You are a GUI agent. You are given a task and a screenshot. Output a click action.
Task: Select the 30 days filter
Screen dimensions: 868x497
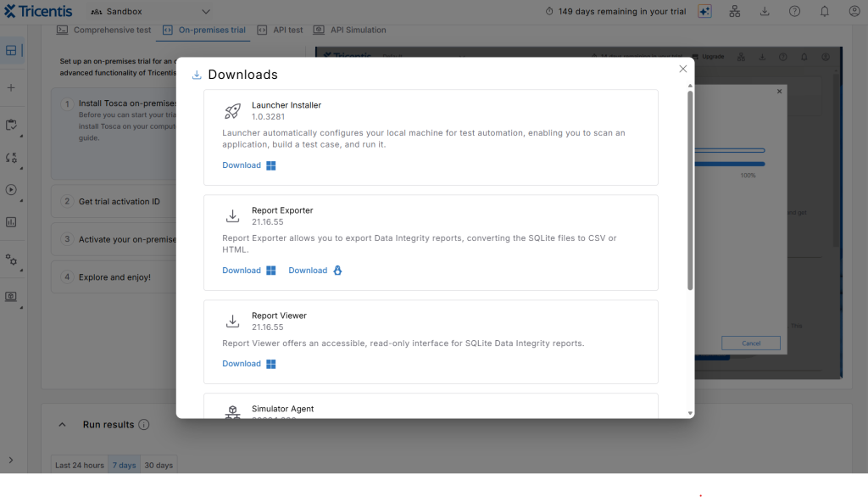click(159, 465)
